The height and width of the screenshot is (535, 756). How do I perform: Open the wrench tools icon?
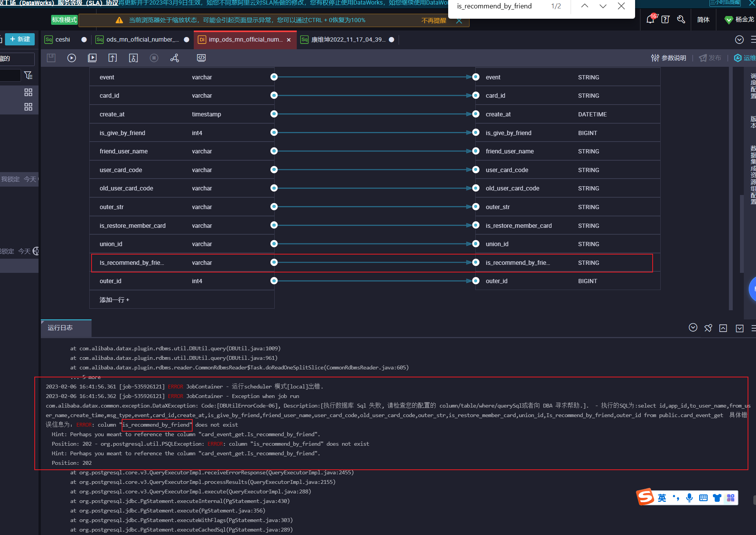point(681,19)
